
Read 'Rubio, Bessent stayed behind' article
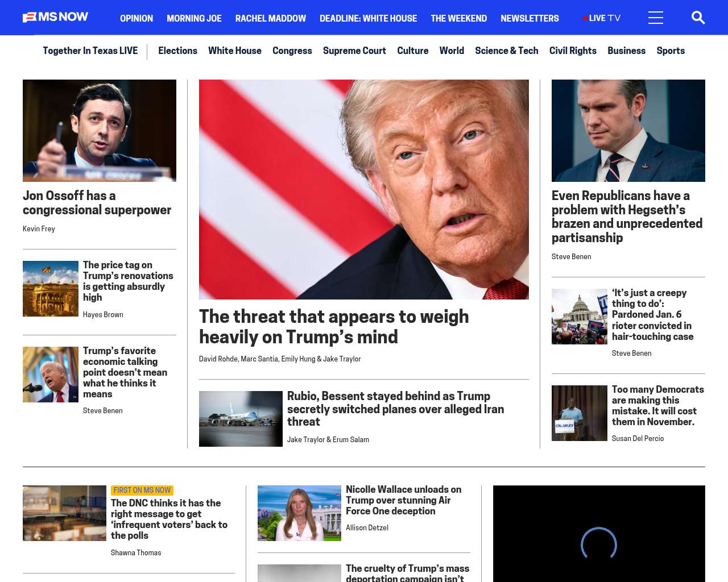(395, 409)
